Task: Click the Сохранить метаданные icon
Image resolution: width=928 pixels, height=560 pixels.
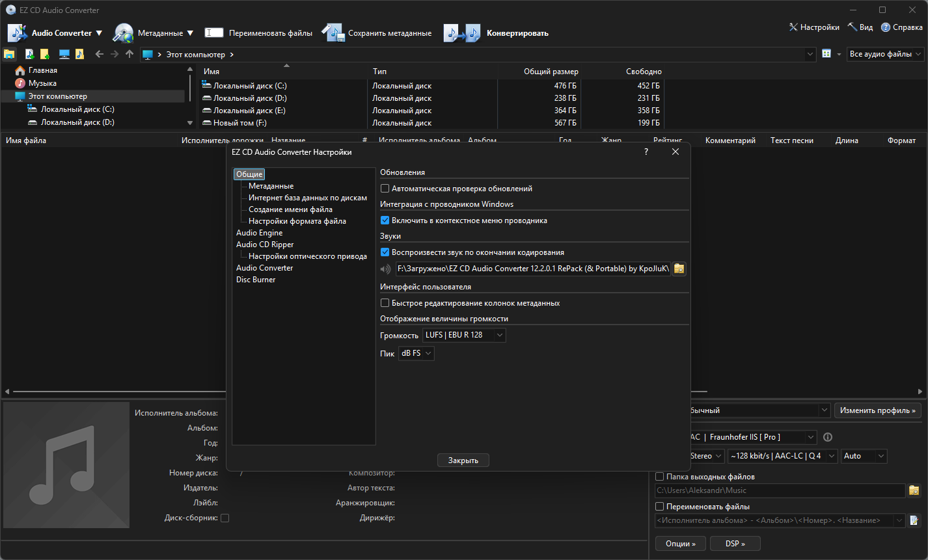Action: pyautogui.click(x=333, y=33)
